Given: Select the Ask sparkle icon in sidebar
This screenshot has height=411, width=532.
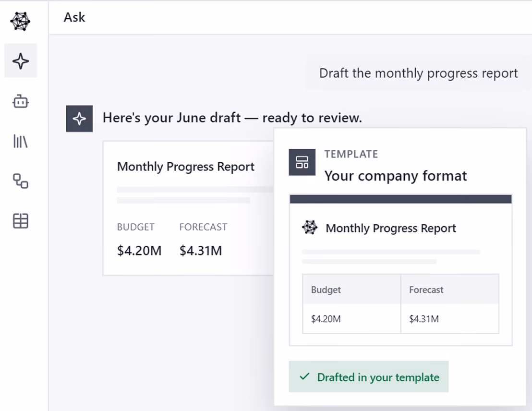Looking at the screenshot, I should pyautogui.click(x=20, y=61).
